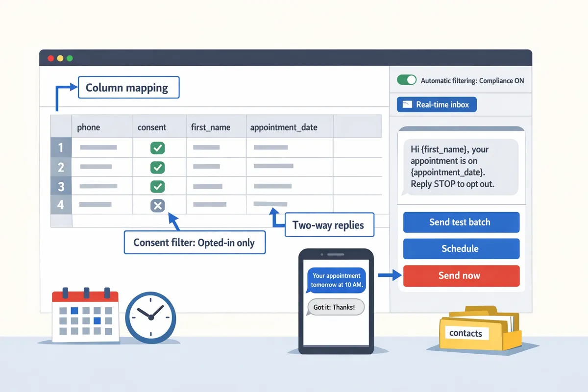Click the first_name cell in row 2
588x392 pixels.
coord(216,167)
